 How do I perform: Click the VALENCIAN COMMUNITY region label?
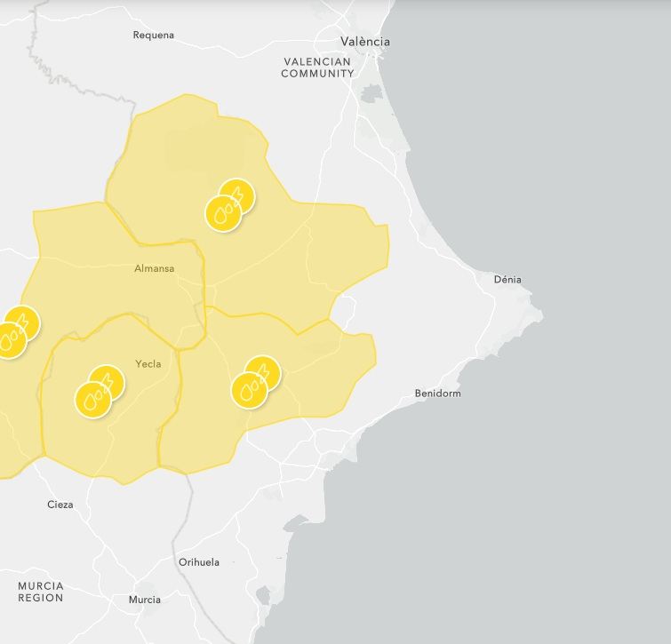click(317, 68)
